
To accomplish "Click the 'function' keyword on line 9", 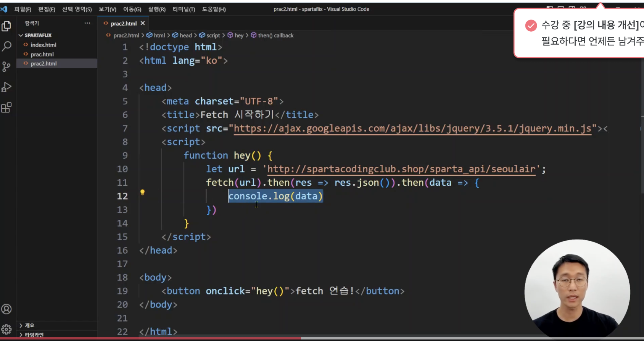I will pos(206,155).
